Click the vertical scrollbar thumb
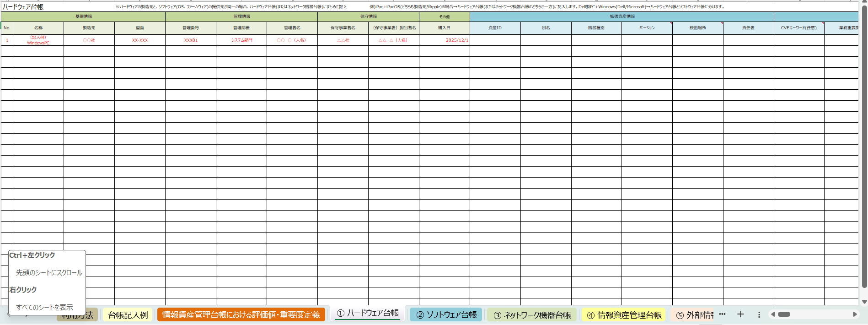Viewport: 868px width, 325px height. tap(864, 146)
